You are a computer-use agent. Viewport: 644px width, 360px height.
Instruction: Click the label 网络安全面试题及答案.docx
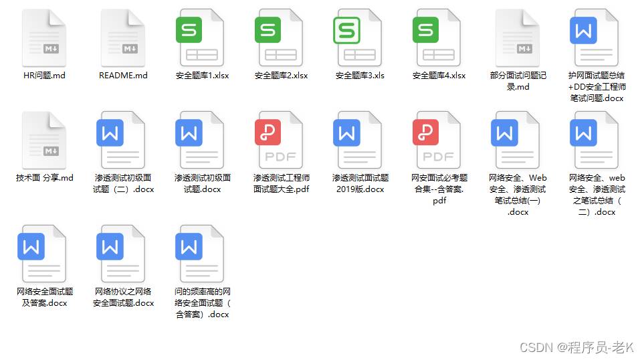click(44, 297)
